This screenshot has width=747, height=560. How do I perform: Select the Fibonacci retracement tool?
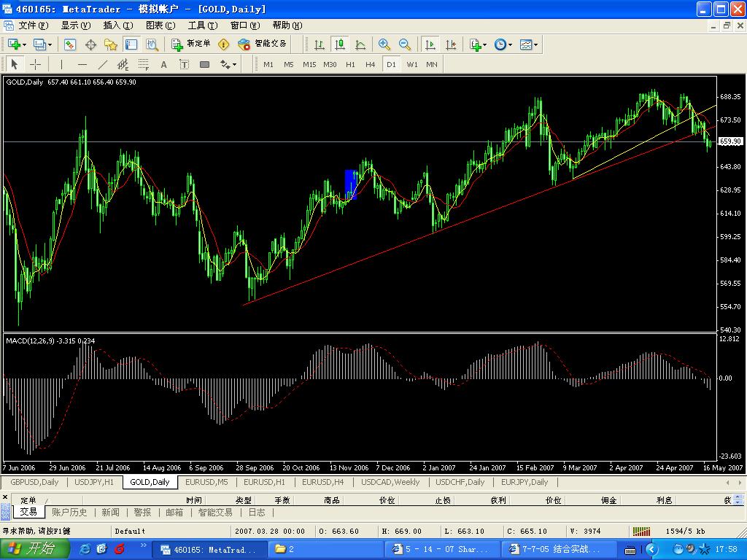click(x=144, y=64)
